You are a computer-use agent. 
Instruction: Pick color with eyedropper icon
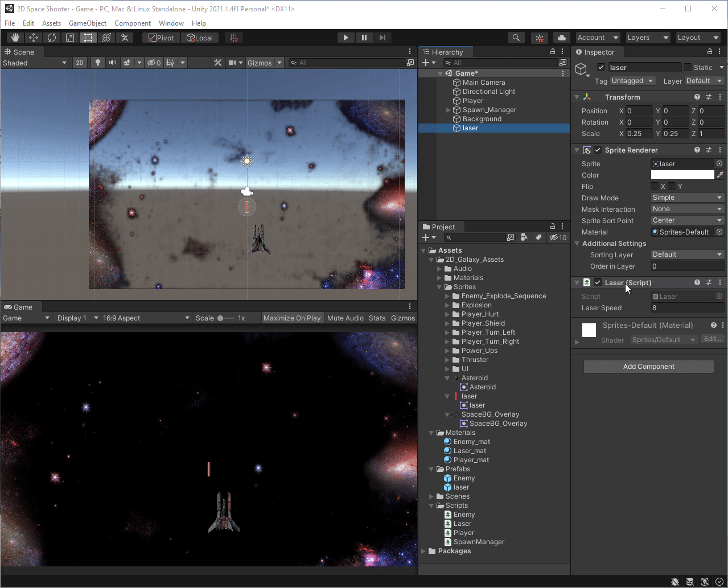coord(721,175)
